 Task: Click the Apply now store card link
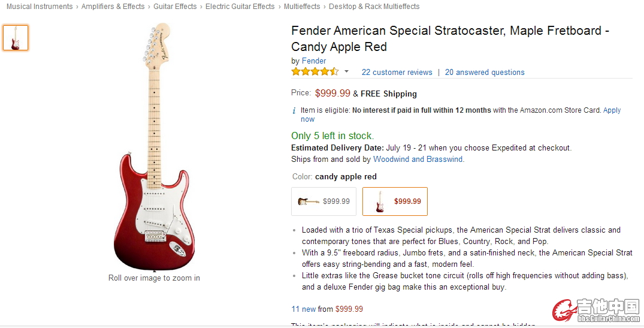coord(612,110)
